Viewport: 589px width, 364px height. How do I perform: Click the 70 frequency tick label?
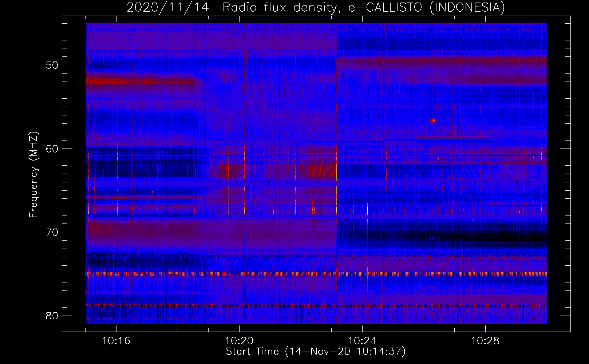pyautogui.click(x=52, y=232)
